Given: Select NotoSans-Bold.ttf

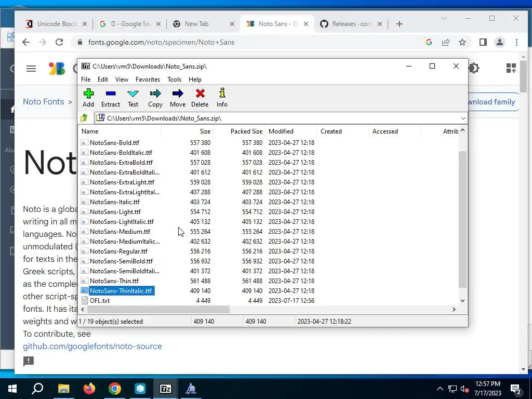Looking at the screenshot, I should coord(114,142).
